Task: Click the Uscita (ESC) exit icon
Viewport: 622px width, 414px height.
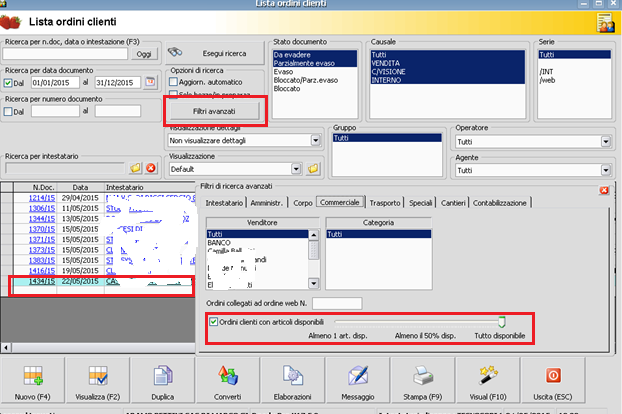Action: [x=553, y=376]
